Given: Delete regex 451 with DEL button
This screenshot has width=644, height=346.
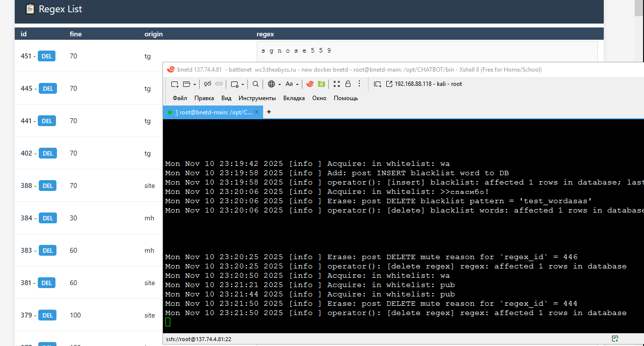Looking at the screenshot, I should pyautogui.click(x=47, y=56).
